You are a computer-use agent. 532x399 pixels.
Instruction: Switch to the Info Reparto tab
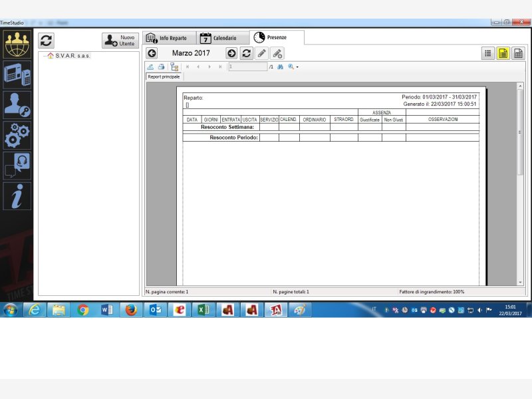tap(170, 38)
